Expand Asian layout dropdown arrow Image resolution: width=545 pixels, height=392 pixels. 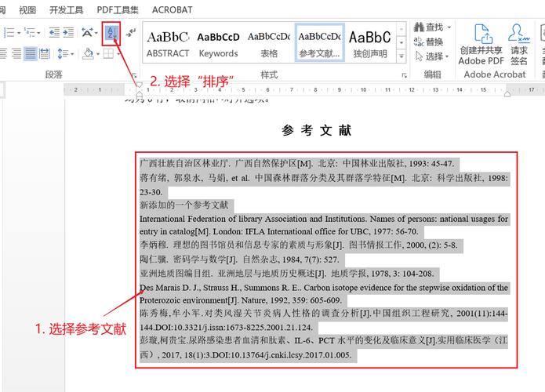[x=96, y=33]
